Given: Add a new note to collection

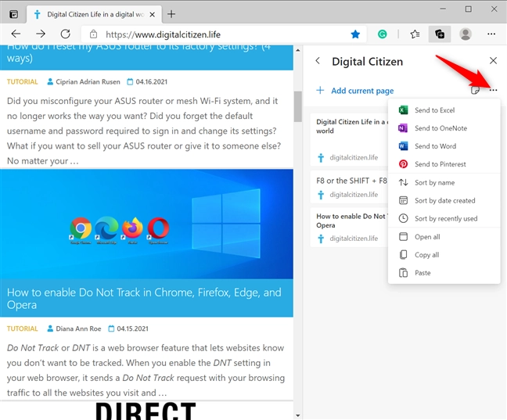Looking at the screenshot, I should [475, 90].
